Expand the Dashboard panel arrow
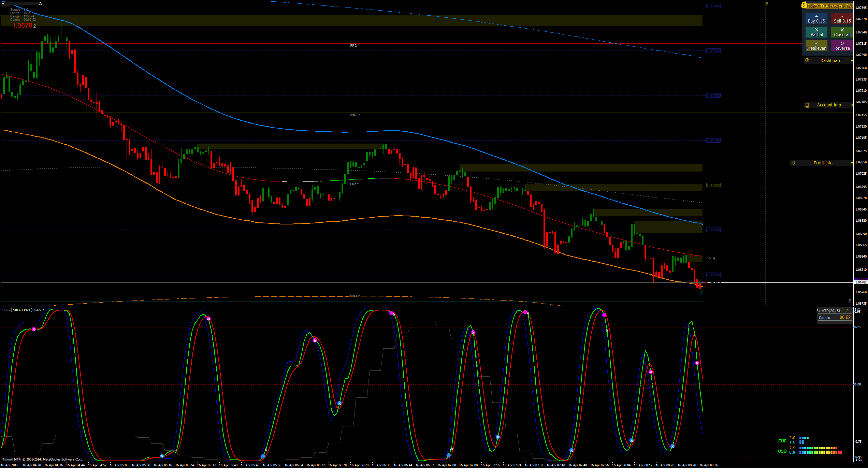Image resolution: width=868 pixels, height=468 pixels. pyautogui.click(x=852, y=61)
